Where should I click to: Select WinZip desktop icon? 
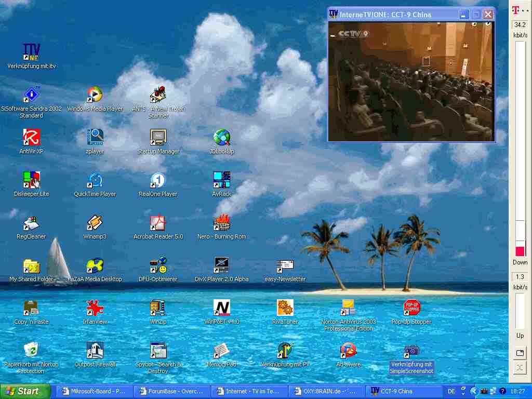point(158,308)
